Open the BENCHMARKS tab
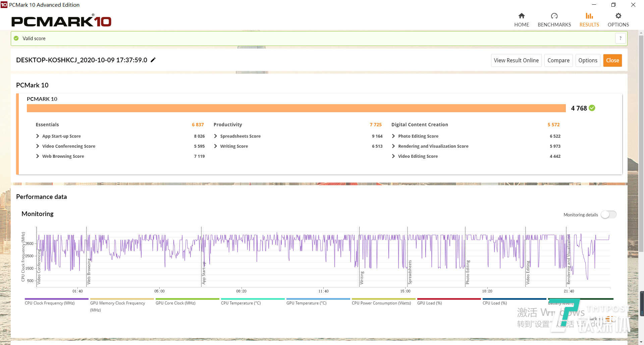This screenshot has height=345, width=644. tap(554, 20)
